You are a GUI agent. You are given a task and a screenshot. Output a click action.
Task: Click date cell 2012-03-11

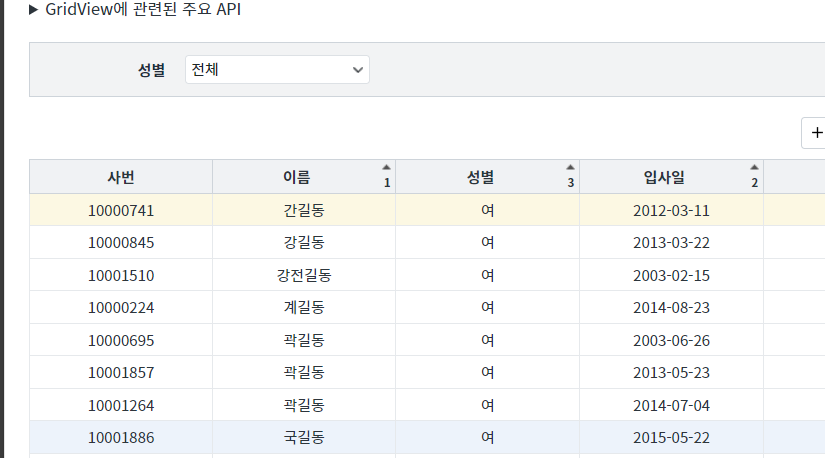pos(671,211)
